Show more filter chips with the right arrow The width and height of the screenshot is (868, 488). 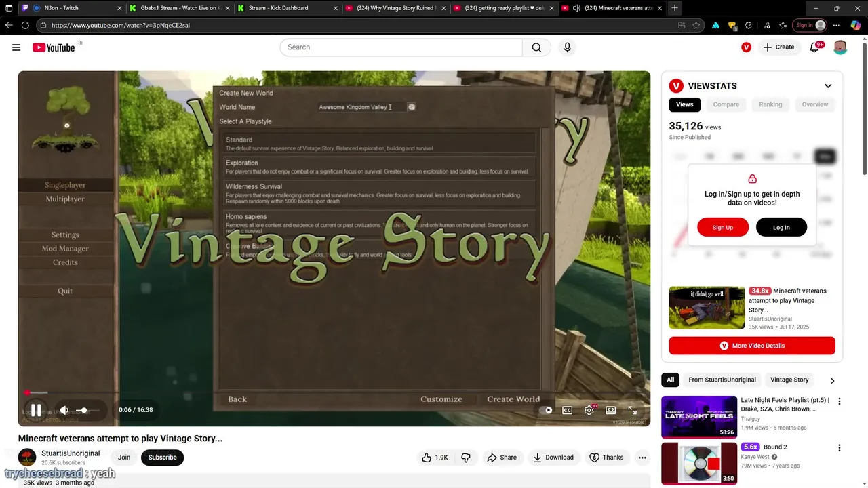pos(832,380)
